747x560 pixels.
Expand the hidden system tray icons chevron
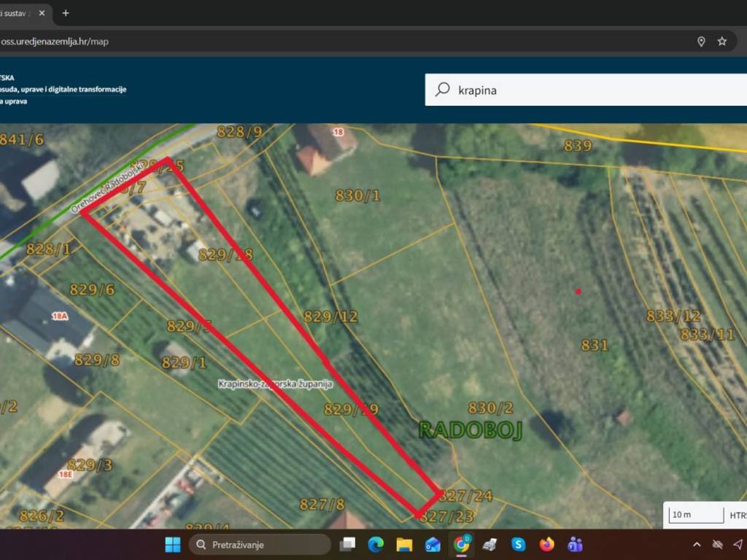pos(697,545)
